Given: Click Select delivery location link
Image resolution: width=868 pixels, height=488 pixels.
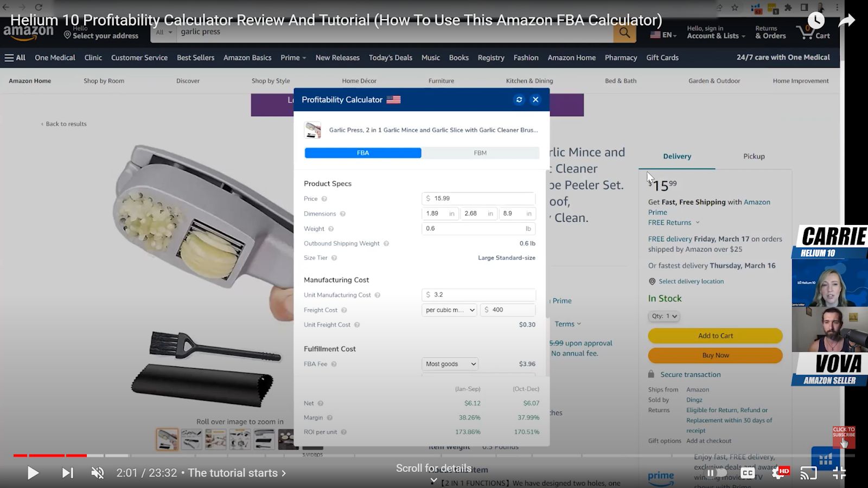Looking at the screenshot, I should [691, 281].
